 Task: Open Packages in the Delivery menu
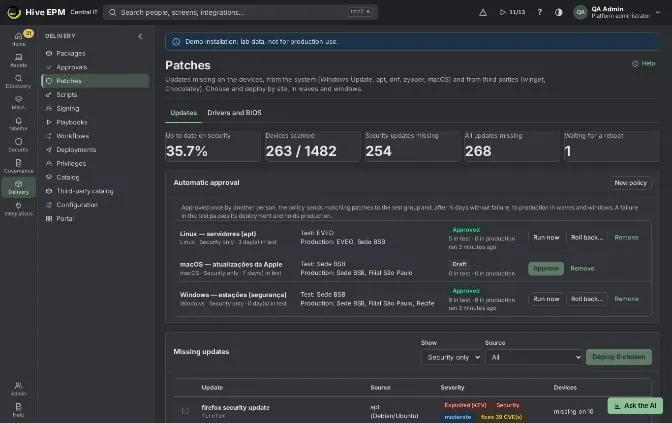[95, 54]
